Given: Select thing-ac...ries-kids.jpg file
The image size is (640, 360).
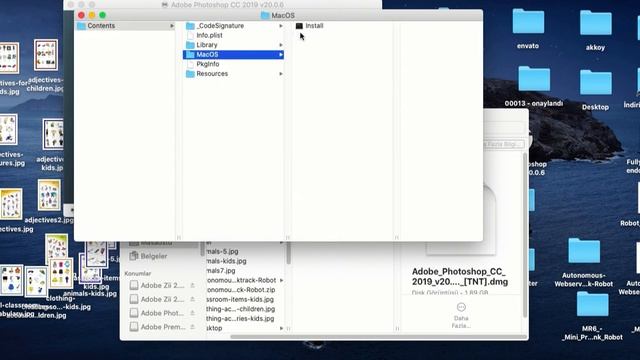Looking at the screenshot, I should [x=240, y=318].
